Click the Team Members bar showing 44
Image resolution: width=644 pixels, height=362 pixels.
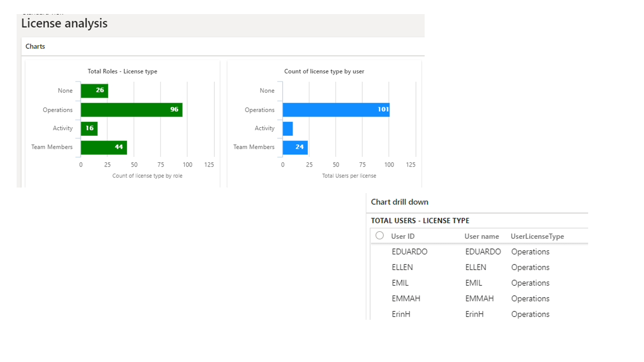tap(104, 147)
